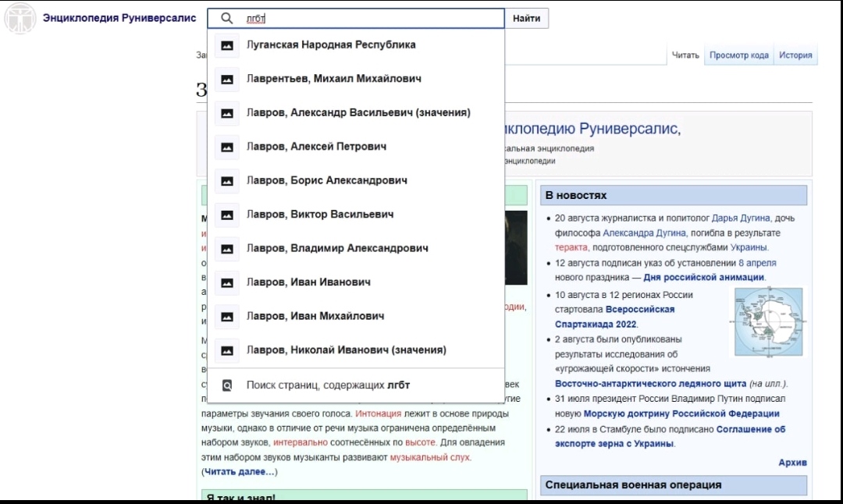Click image icon beside Лавров, Иван Михайлович

[227, 316]
